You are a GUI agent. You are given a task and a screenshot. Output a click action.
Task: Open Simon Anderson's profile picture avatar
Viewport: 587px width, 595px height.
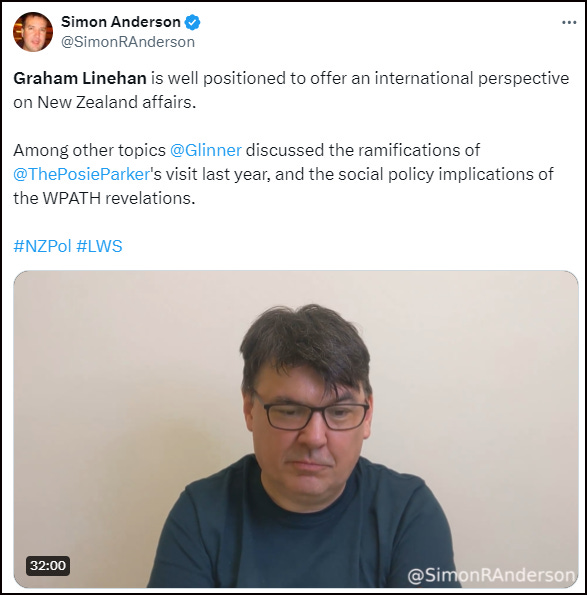[33, 32]
